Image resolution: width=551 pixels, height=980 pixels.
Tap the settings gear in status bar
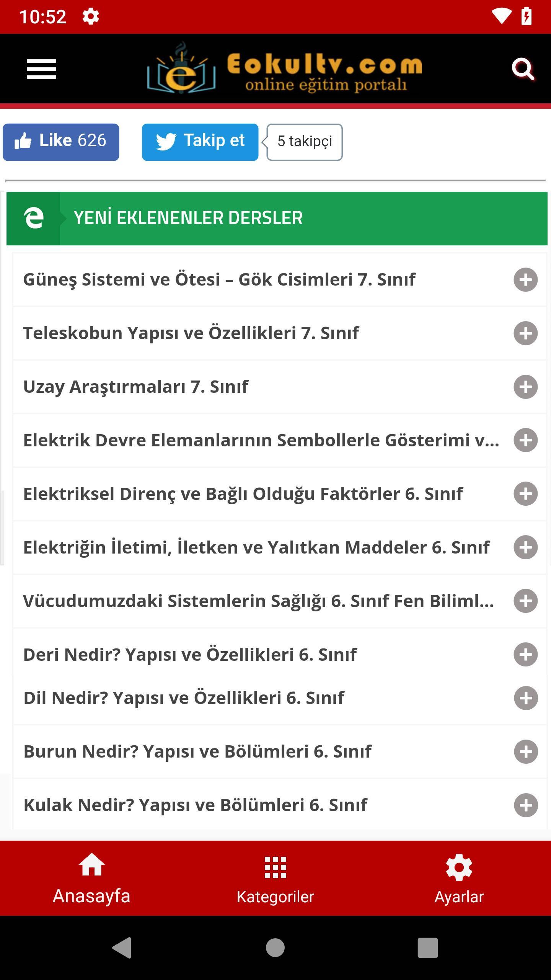[91, 16]
